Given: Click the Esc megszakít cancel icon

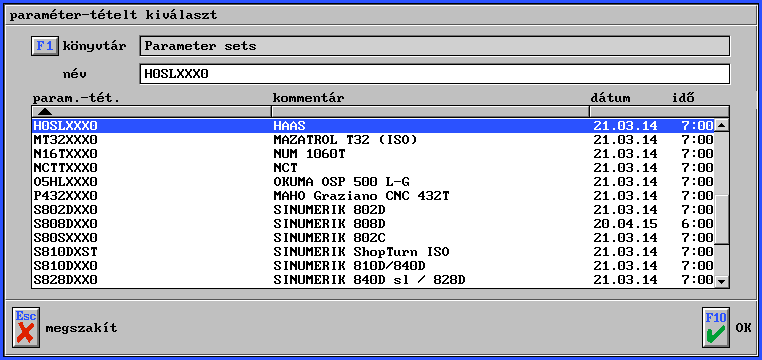Looking at the screenshot, I should (26, 327).
